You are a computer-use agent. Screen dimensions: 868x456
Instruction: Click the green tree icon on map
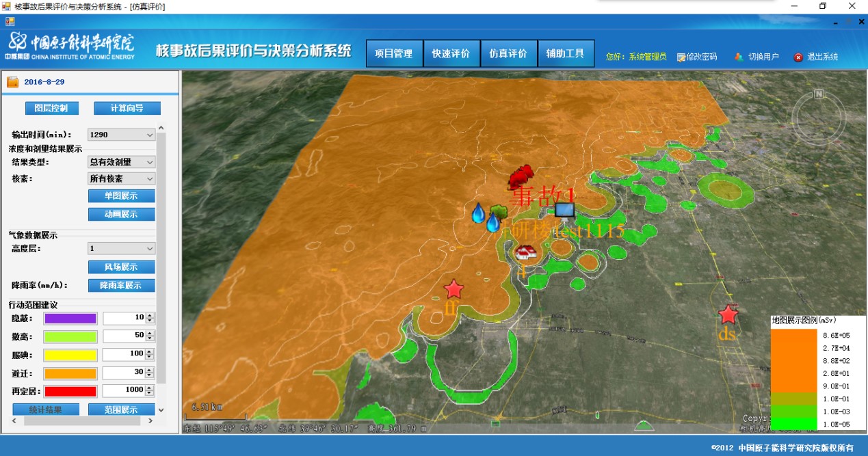tap(498, 210)
